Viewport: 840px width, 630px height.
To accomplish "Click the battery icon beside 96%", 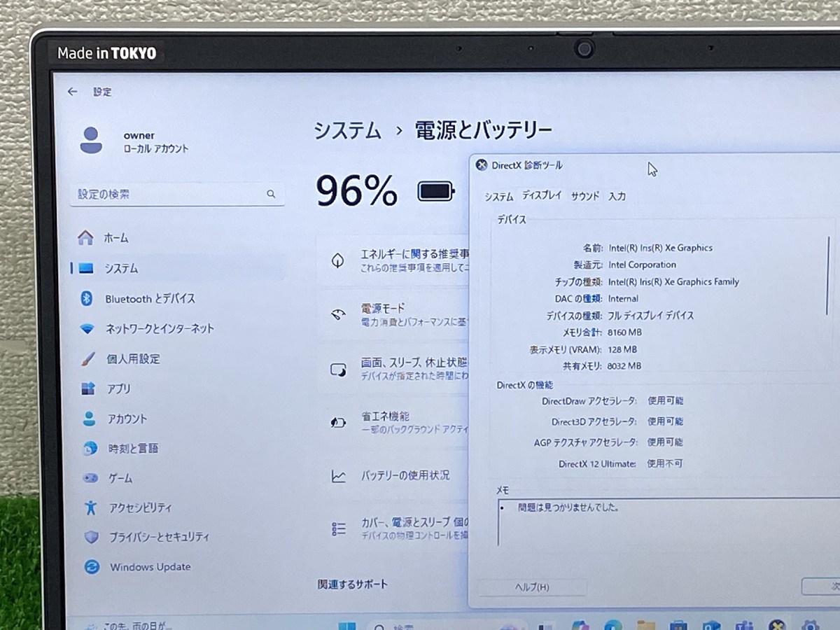I will coord(436,191).
